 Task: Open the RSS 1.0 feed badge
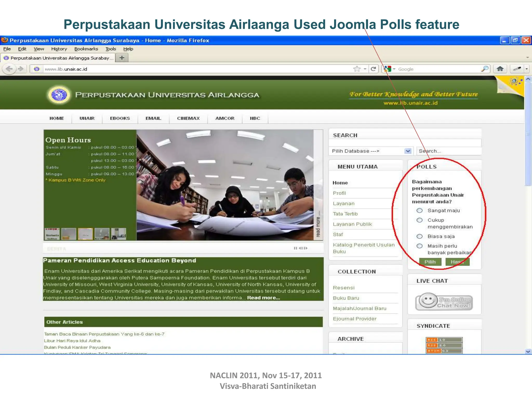[444, 340]
